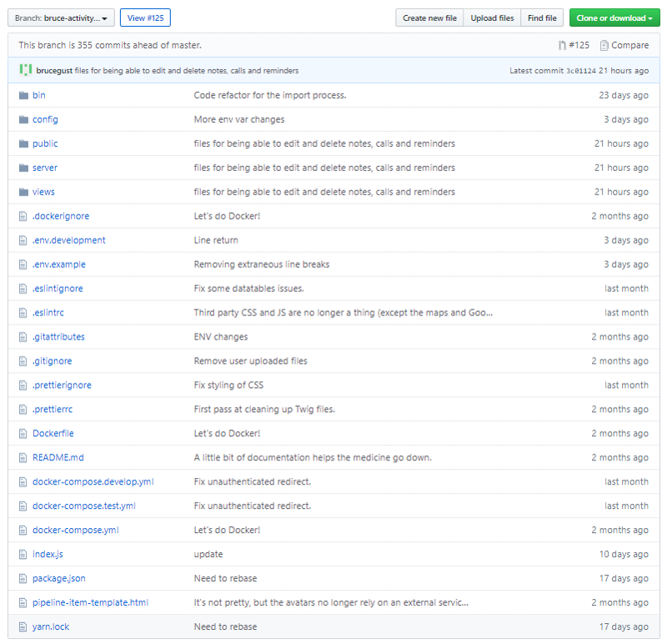Viewport: 667px width, 644px height.
Task: Click the Find file button
Action: 542,18
